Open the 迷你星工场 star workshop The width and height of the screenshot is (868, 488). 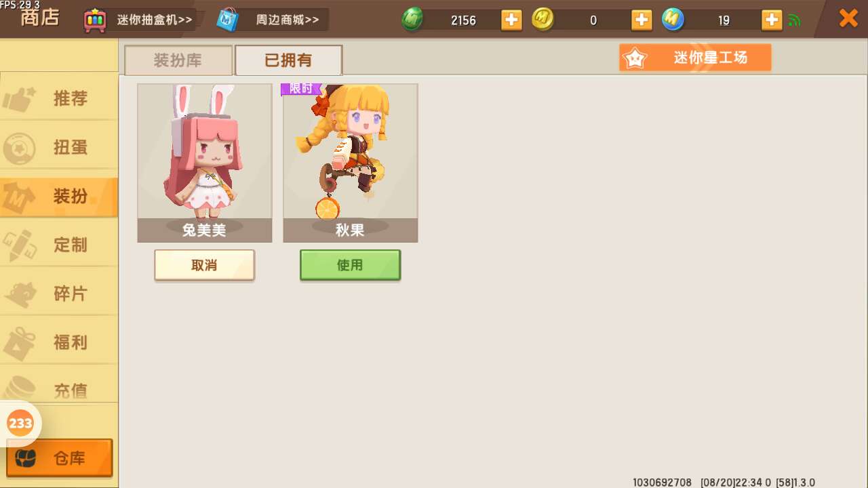(695, 58)
